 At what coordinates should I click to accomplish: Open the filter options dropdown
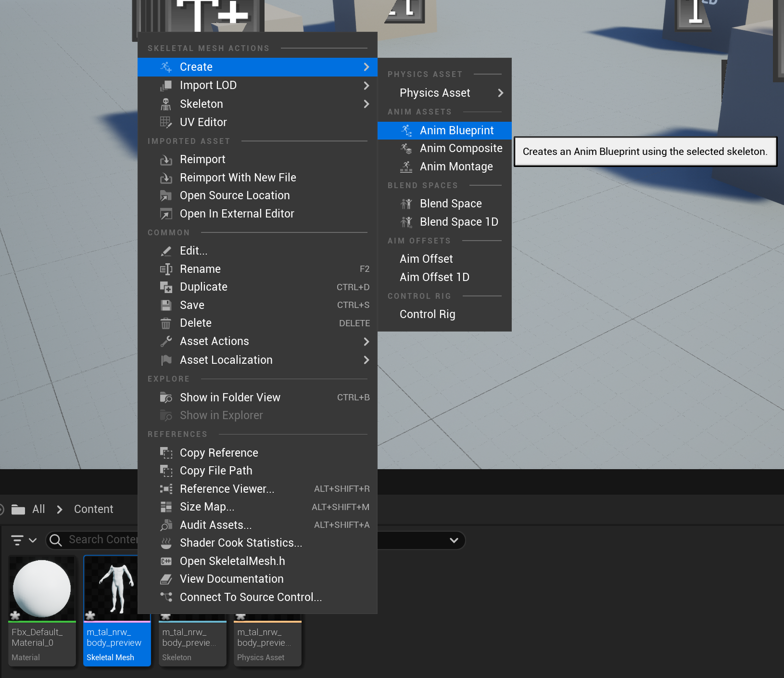[x=24, y=540]
